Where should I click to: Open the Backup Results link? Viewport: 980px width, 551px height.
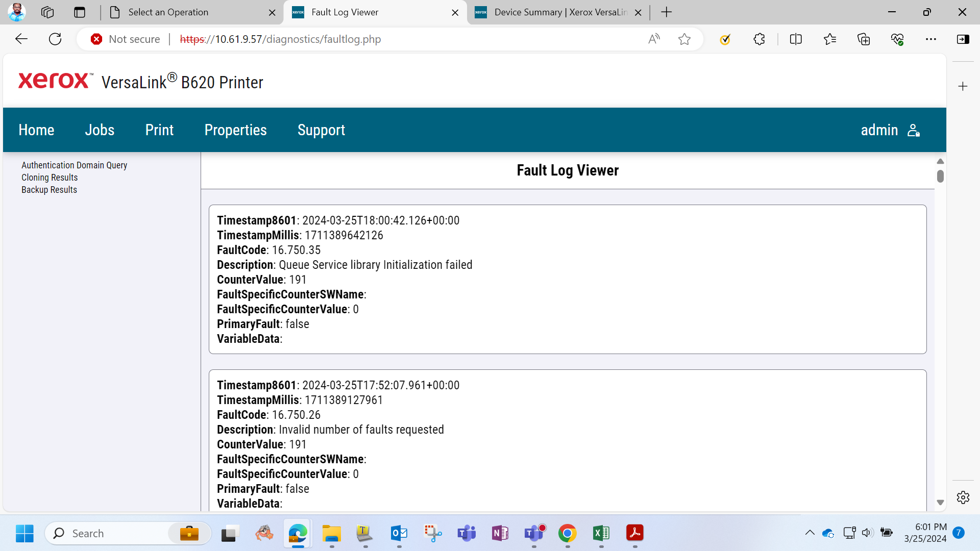coord(49,190)
